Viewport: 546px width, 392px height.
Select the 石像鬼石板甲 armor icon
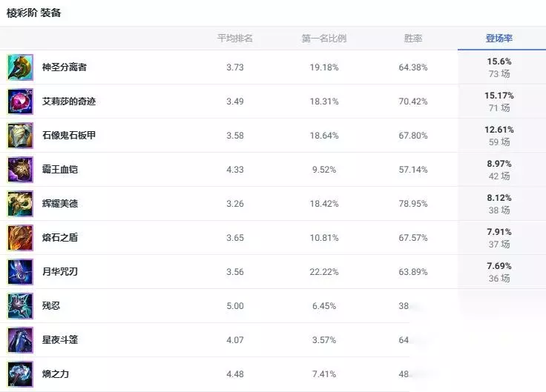pyautogui.click(x=20, y=136)
